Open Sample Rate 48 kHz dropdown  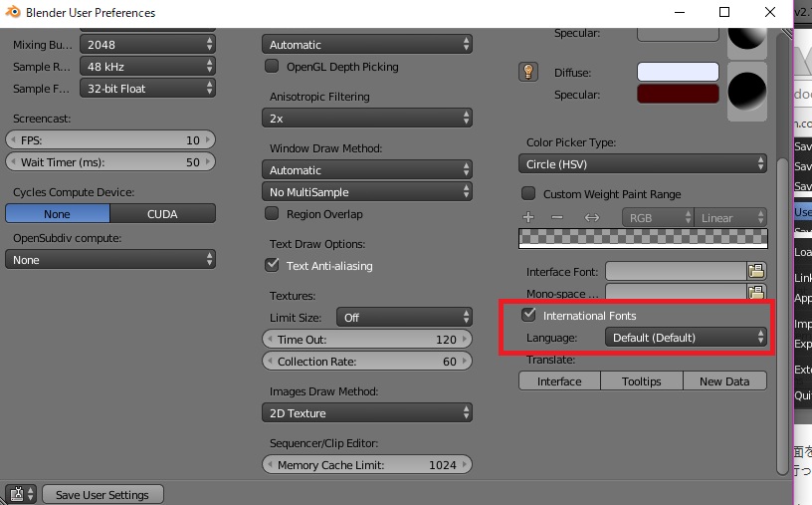point(147,66)
